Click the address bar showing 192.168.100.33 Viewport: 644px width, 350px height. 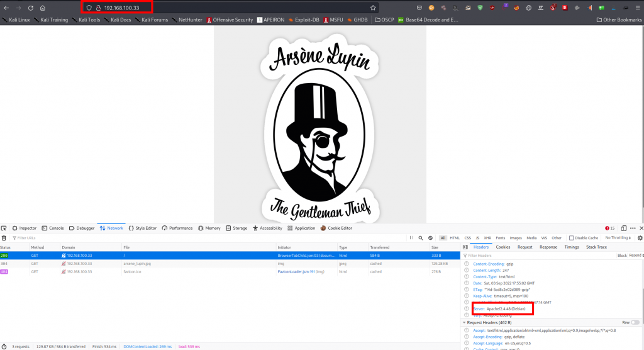click(230, 8)
